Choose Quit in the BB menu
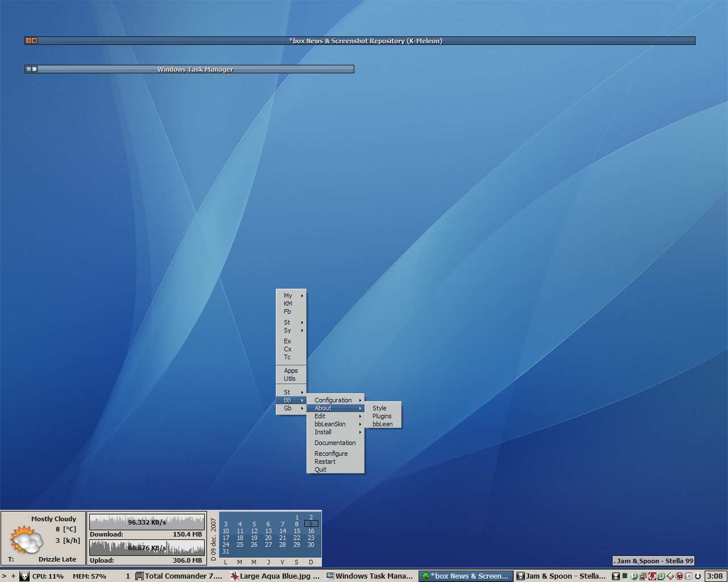Screen dimensions: 728x582 tap(336, 469)
